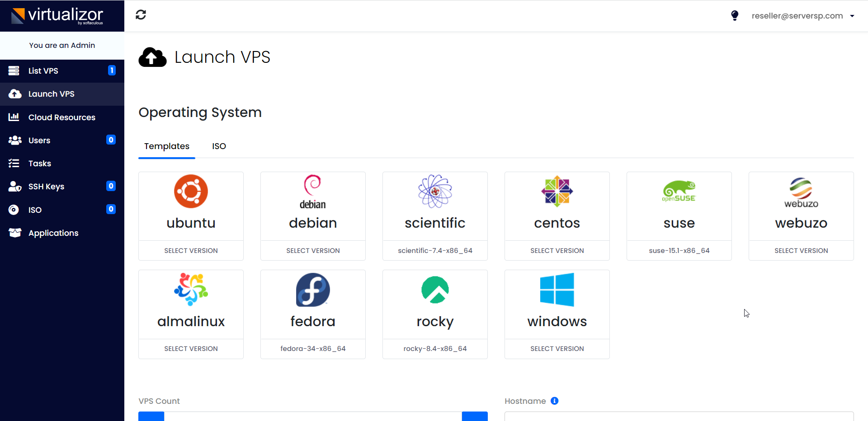
Task: Click the refresh icon in top bar
Action: (x=141, y=15)
